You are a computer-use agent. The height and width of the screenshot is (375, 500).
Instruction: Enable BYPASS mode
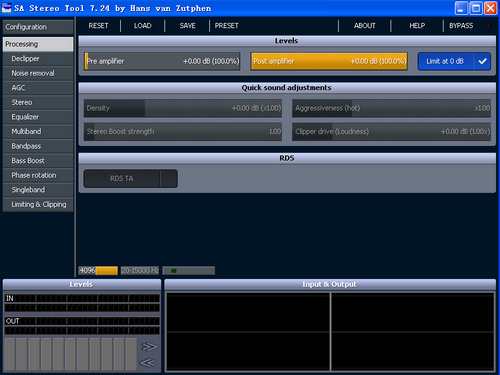point(461,26)
